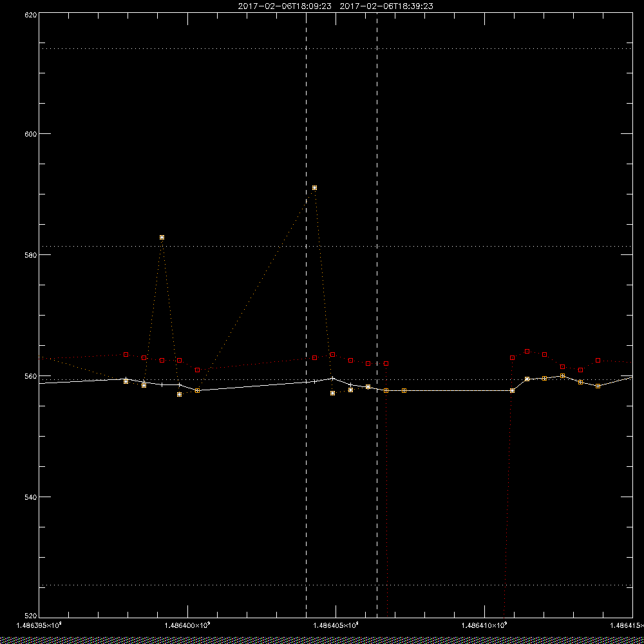
Task: Select the 600 y-axis label
Action: 32,134
